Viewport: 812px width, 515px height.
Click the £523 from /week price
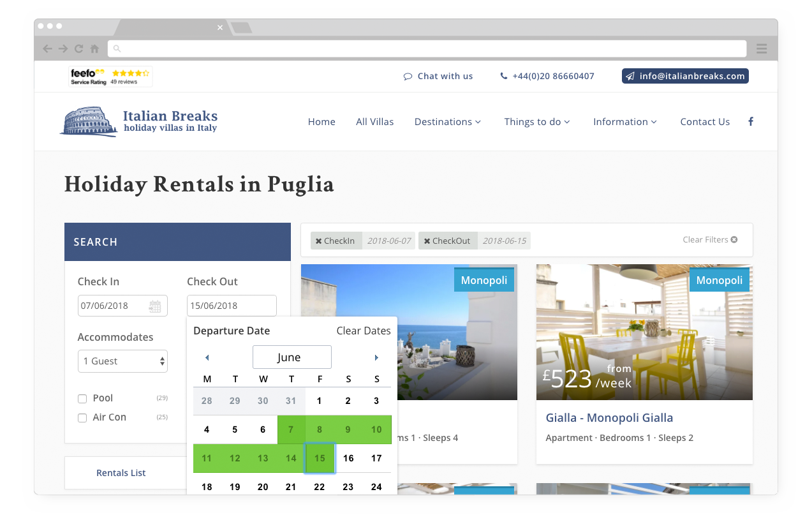pos(587,377)
